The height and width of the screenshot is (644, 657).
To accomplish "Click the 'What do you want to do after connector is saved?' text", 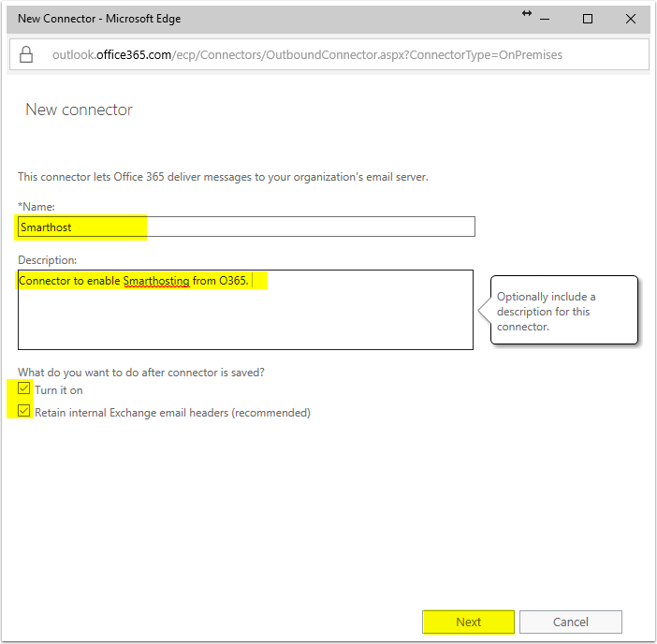I will tap(141, 373).
